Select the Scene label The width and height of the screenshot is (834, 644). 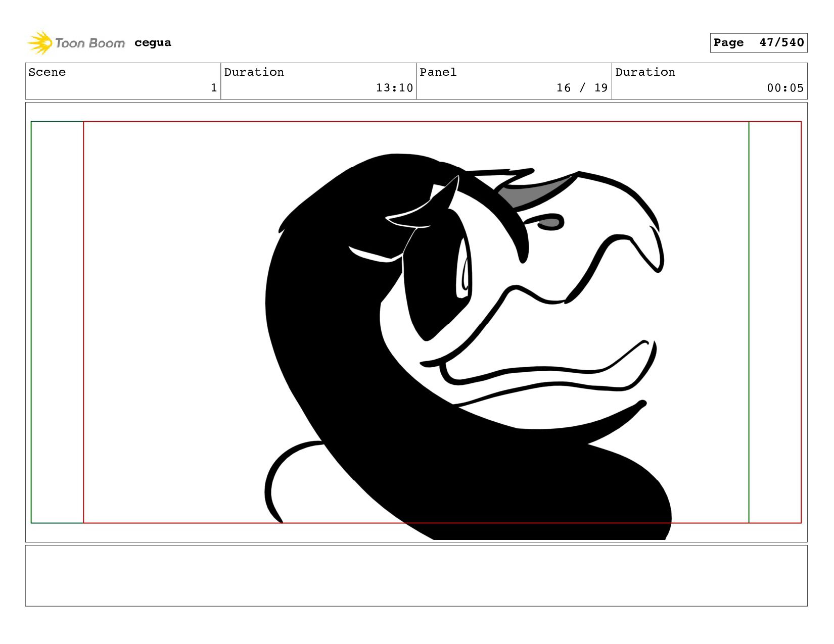[47, 72]
